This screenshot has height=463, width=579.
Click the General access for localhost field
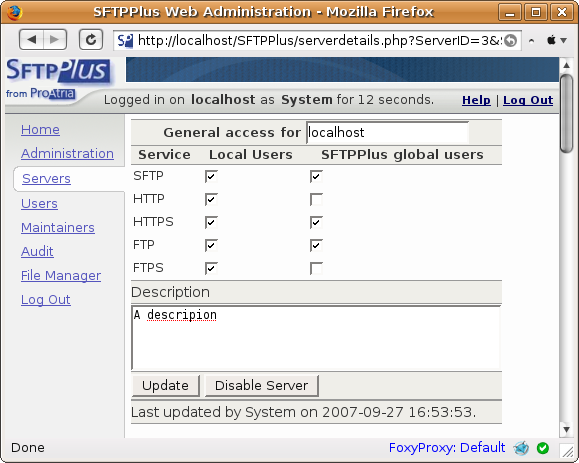pyautogui.click(x=387, y=133)
